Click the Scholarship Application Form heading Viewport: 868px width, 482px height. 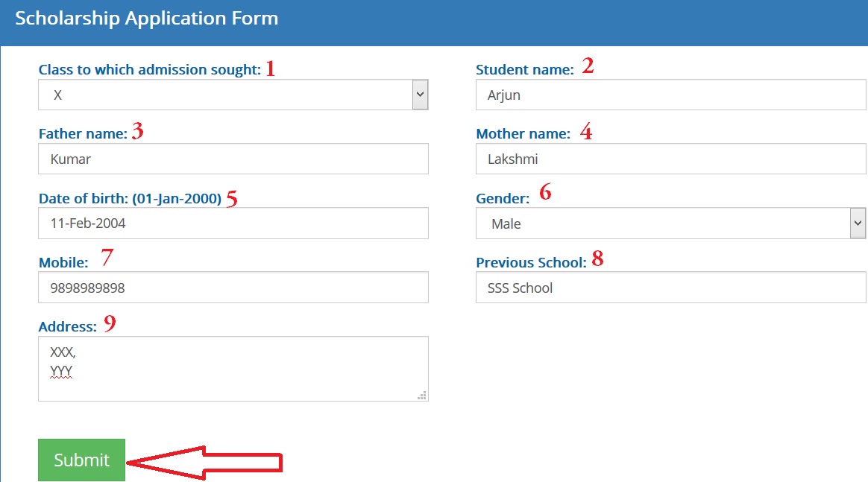click(x=147, y=19)
